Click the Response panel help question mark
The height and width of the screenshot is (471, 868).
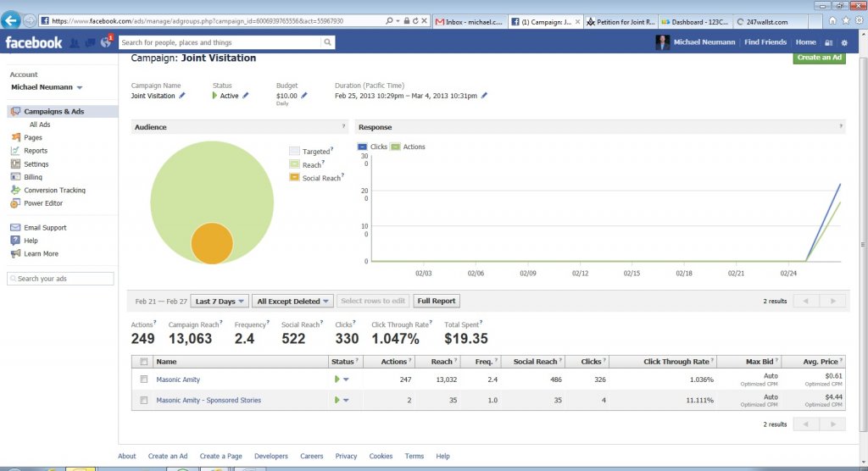pyautogui.click(x=841, y=126)
